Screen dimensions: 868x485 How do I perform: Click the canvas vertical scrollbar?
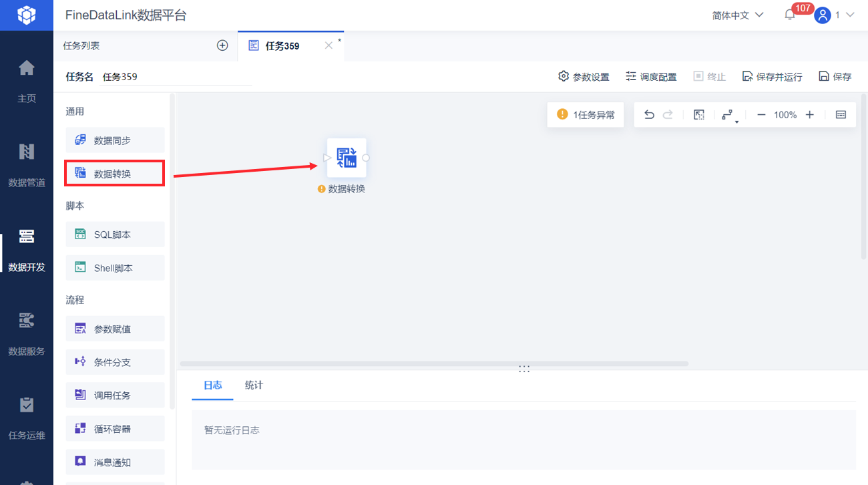[863, 177]
